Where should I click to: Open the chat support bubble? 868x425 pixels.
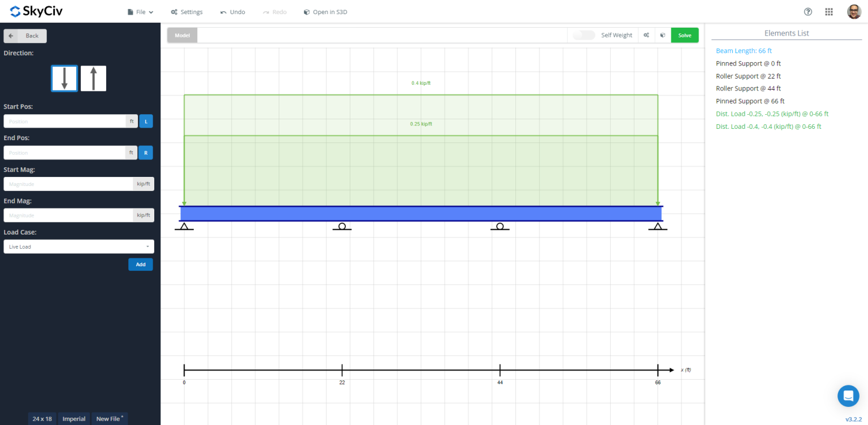click(848, 396)
